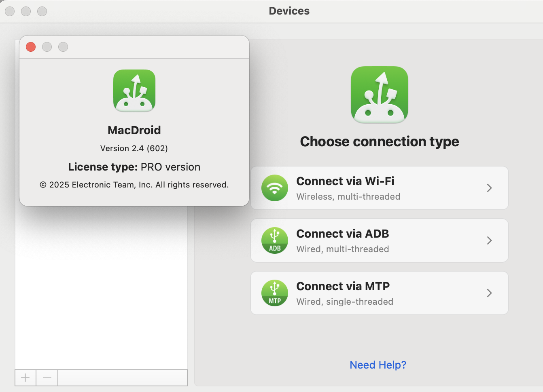The height and width of the screenshot is (392, 543).
Task: Expand the Connect via MTP chevron
Action: (490, 293)
